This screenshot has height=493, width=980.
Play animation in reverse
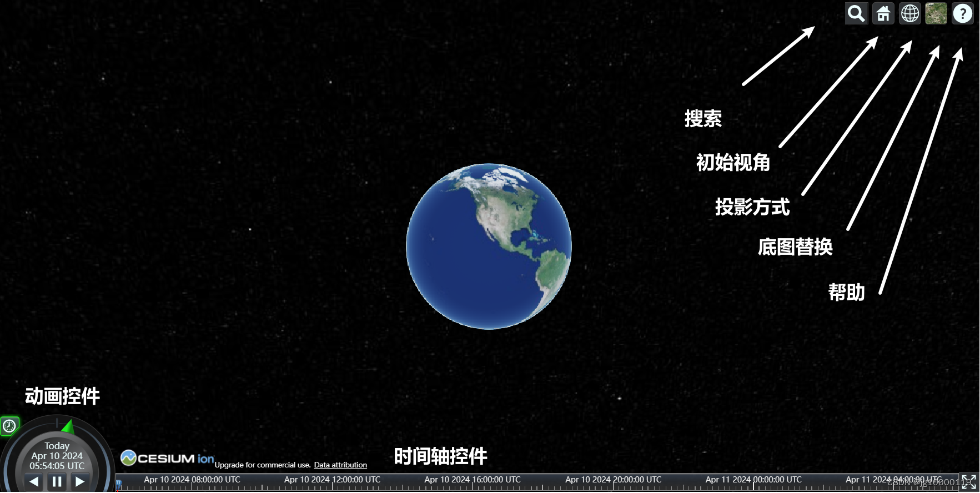point(34,481)
